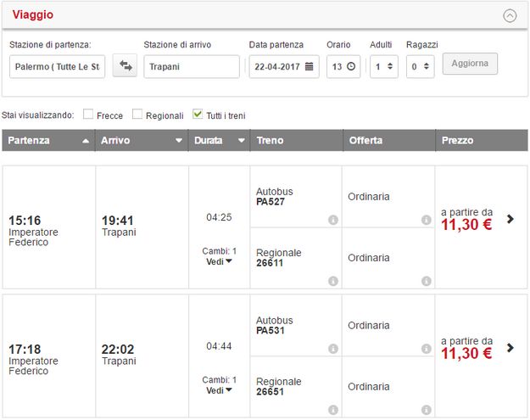Screen dimensions: 530x420
Task: Show info for Autobus PA531
Action: pos(332,349)
